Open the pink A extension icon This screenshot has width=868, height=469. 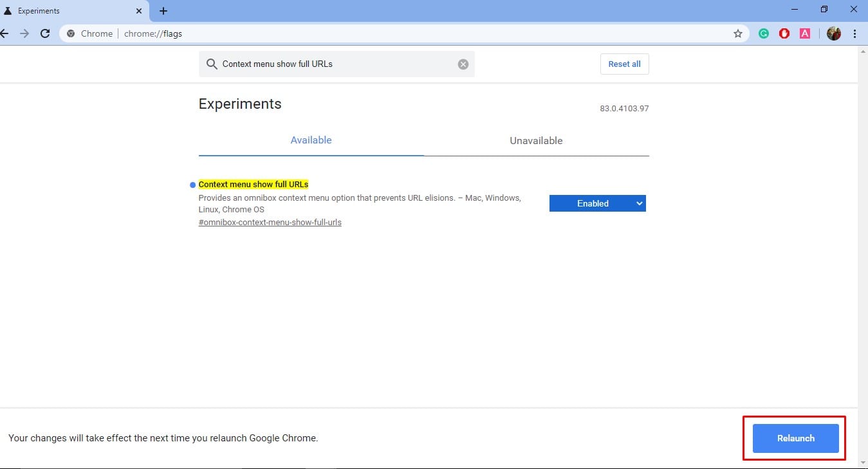pyautogui.click(x=804, y=33)
